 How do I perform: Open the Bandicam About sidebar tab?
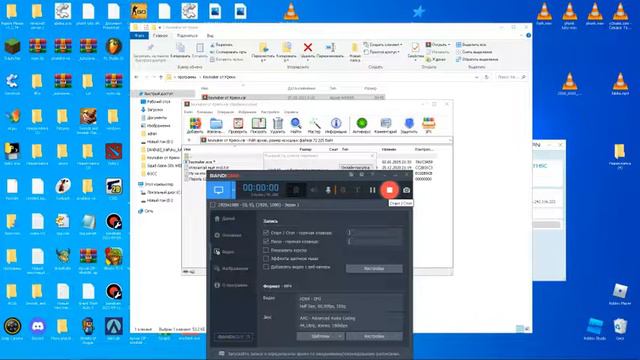[231, 285]
